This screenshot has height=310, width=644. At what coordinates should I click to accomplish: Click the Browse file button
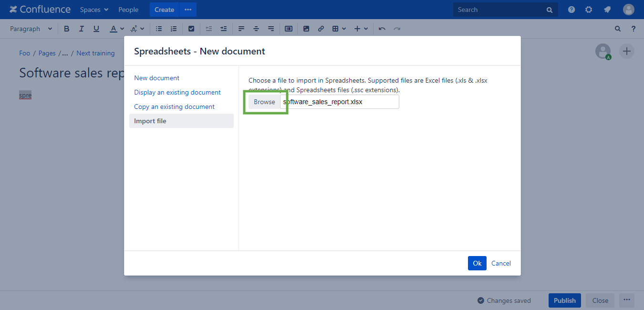(264, 102)
